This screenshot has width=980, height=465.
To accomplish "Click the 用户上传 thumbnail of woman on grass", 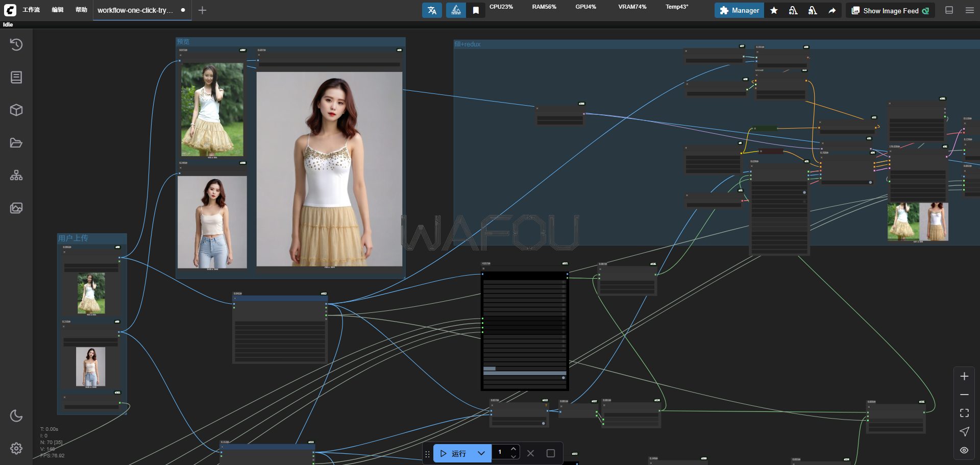I will tap(91, 292).
